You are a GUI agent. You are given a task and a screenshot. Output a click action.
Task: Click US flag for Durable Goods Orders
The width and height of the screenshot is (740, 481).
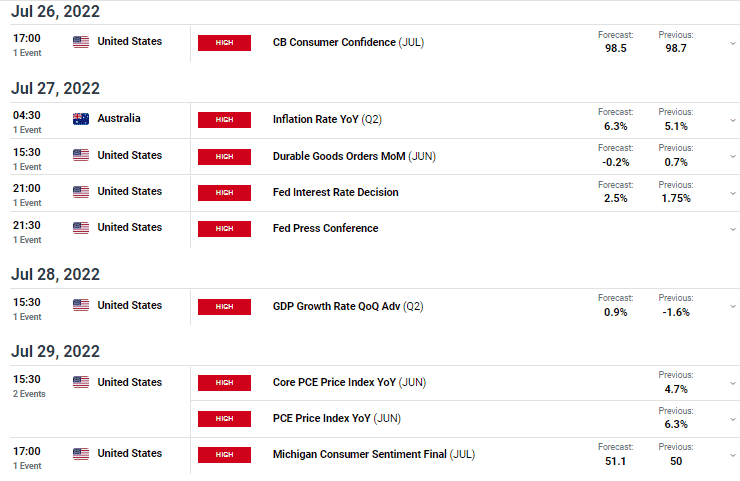tap(81, 155)
